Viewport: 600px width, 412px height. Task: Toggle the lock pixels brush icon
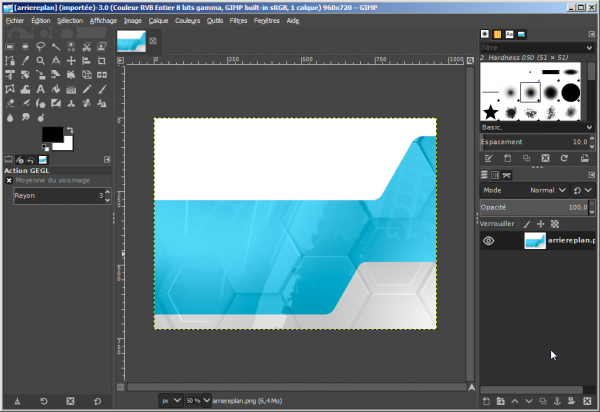tap(528, 223)
